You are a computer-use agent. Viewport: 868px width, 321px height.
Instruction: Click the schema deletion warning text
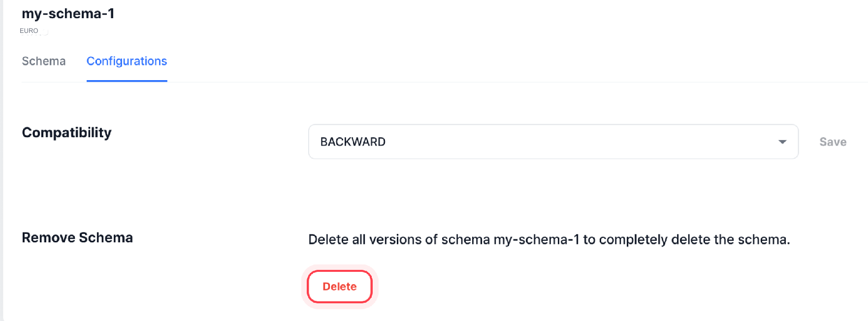tap(548, 239)
